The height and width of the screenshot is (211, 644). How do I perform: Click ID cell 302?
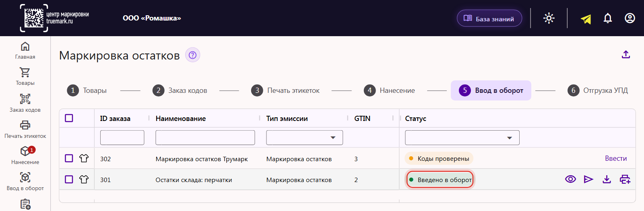click(105, 159)
